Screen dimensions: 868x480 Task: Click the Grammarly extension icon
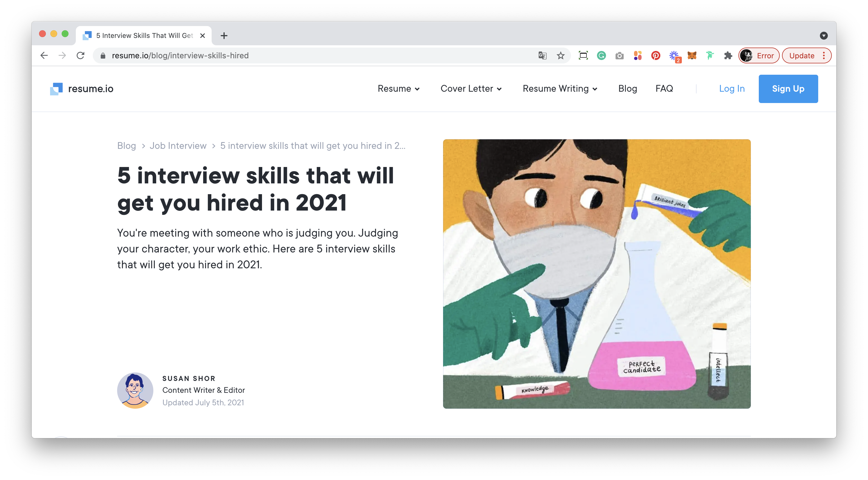[601, 56]
